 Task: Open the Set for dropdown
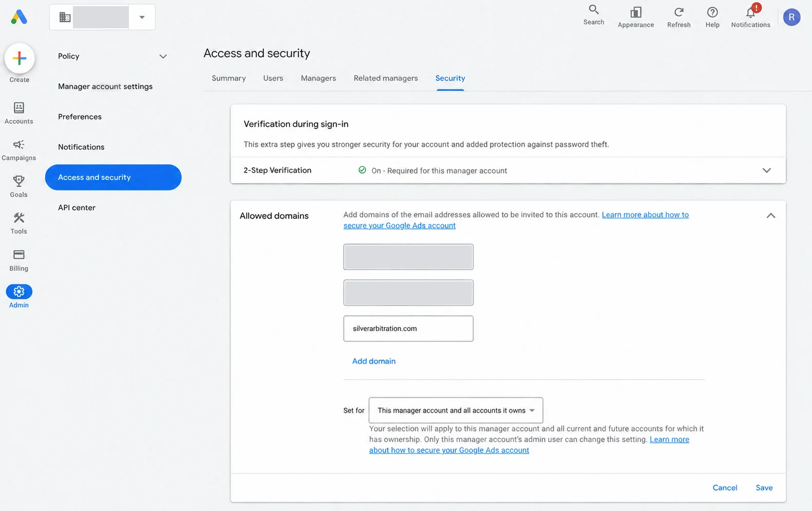(x=456, y=410)
